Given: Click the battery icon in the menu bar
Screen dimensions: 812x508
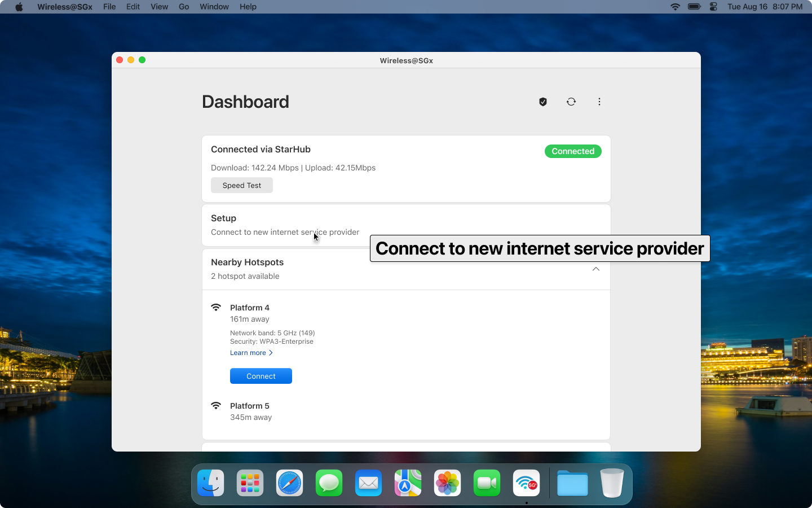Looking at the screenshot, I should 694,7.
